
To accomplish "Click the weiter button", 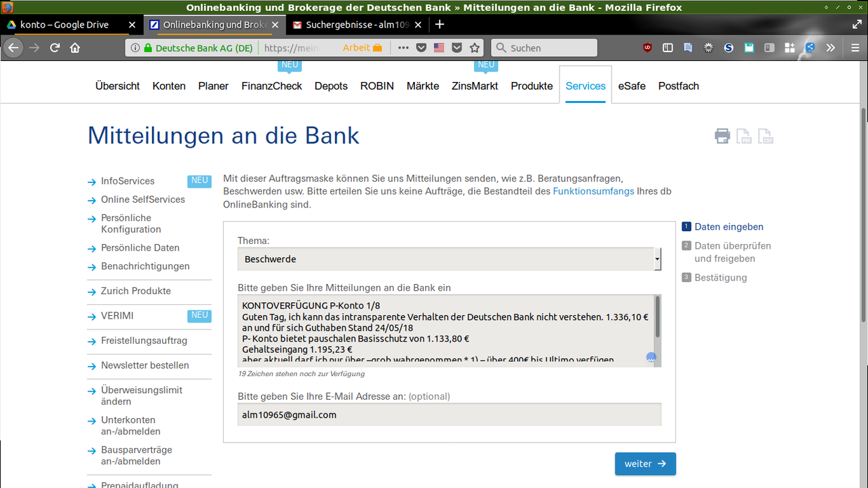I will pyautogui.click(x=646, y=464).
